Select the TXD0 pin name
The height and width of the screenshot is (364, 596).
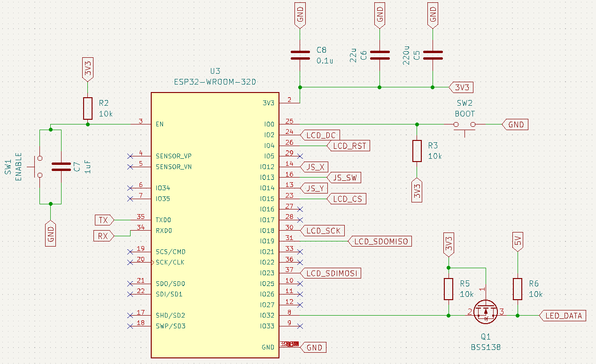163,220
